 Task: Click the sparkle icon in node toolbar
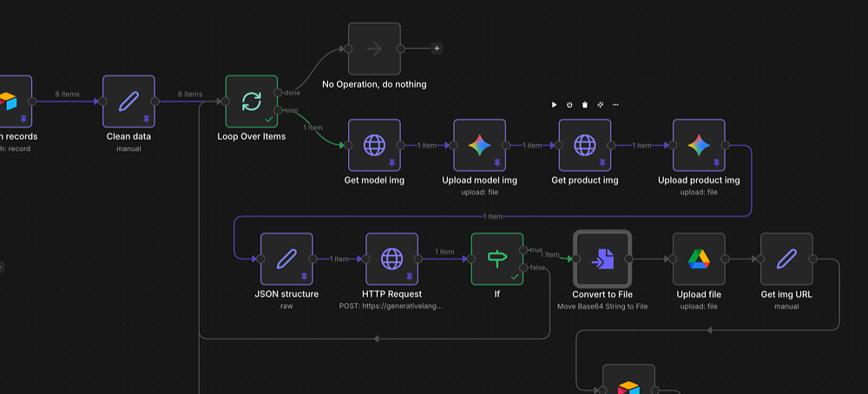pos(600,105)
